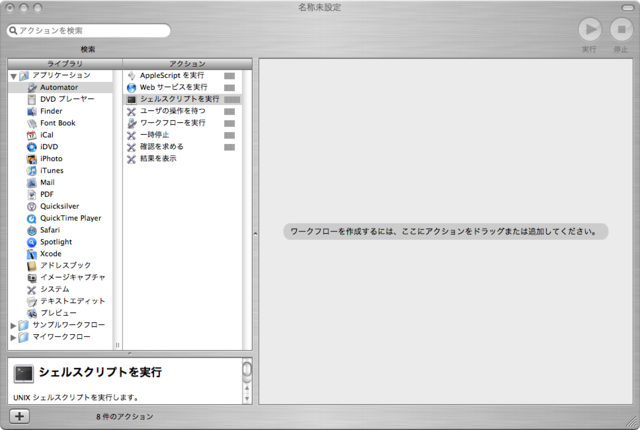
Task: Collapse the アプリケーション library group
Action: 13,76
